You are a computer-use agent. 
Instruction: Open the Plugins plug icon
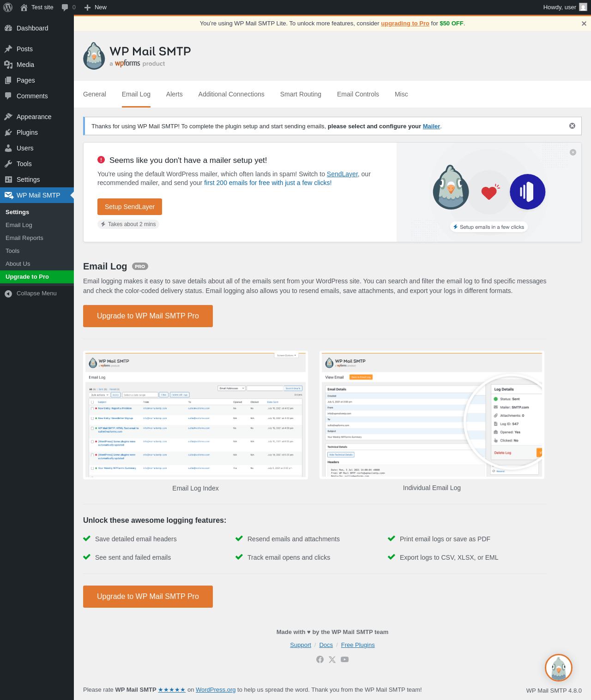8,132
